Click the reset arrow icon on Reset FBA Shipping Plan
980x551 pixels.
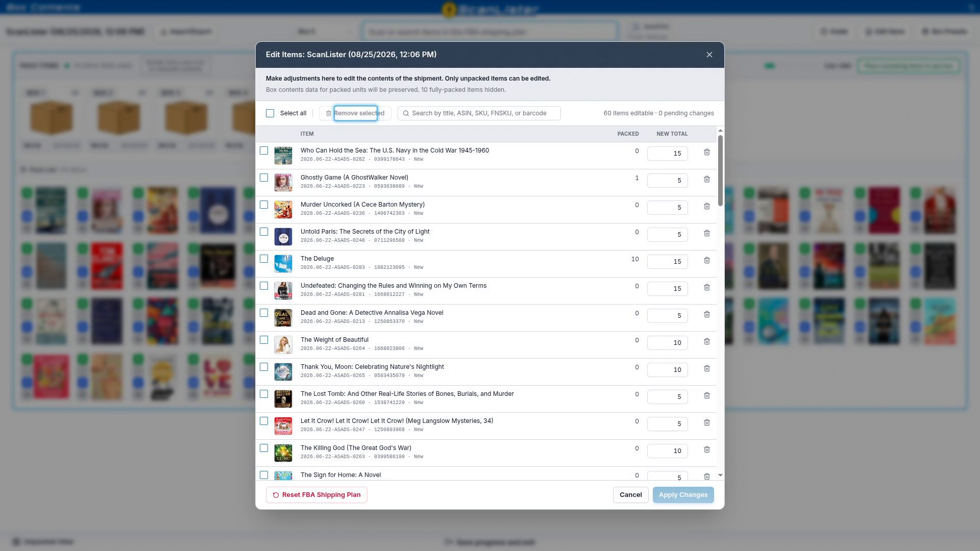(276, 495)
